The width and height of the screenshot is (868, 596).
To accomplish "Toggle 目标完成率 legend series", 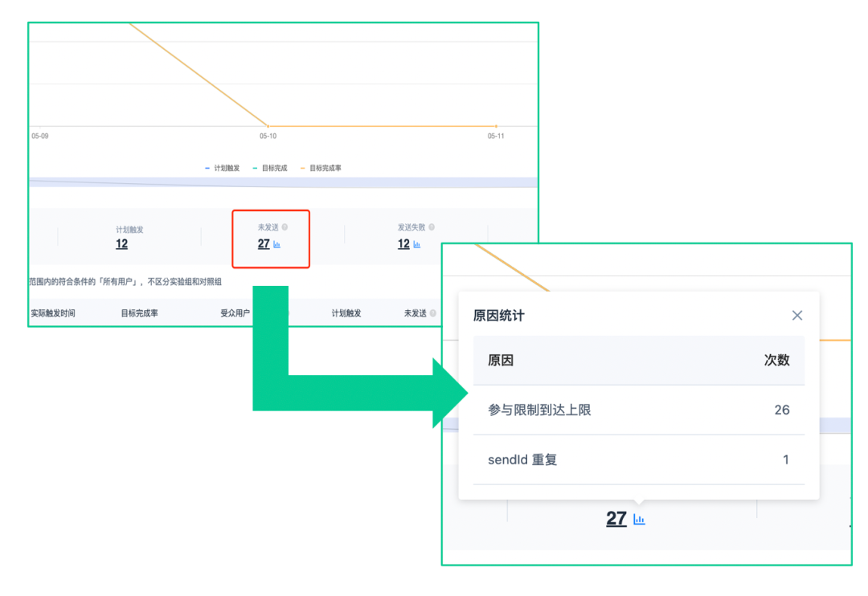I will (x=321, y=168).
